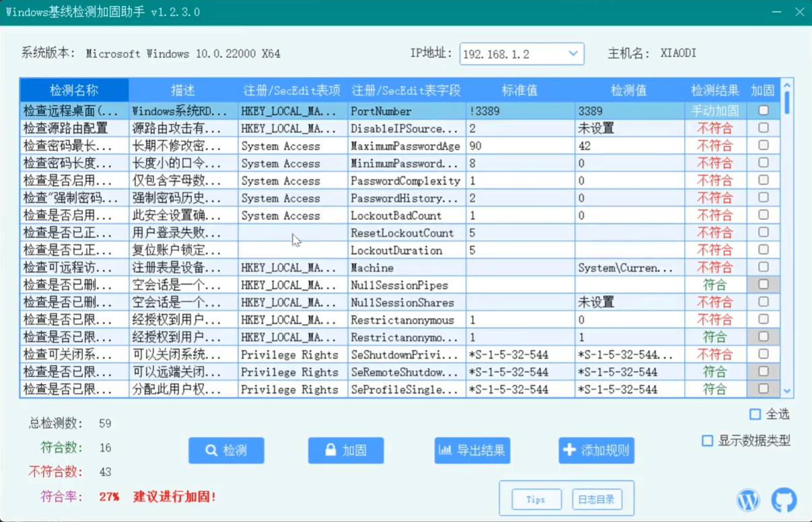Close the baseline assistant window

799,12
